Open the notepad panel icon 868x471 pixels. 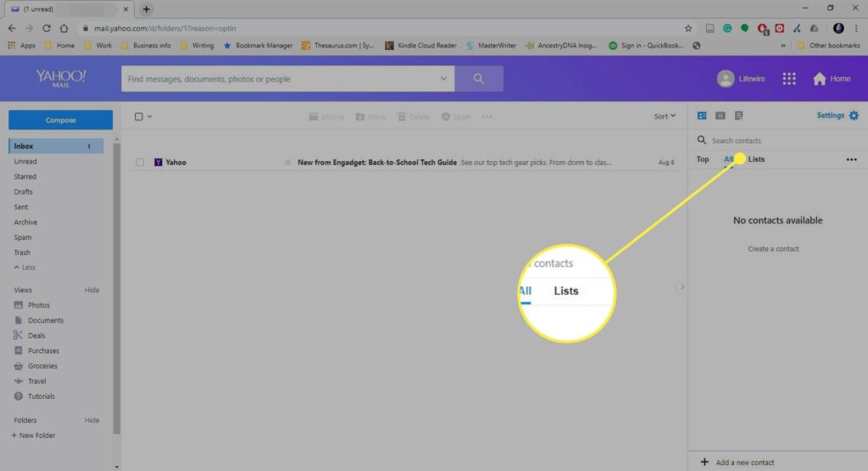[738, 115]
